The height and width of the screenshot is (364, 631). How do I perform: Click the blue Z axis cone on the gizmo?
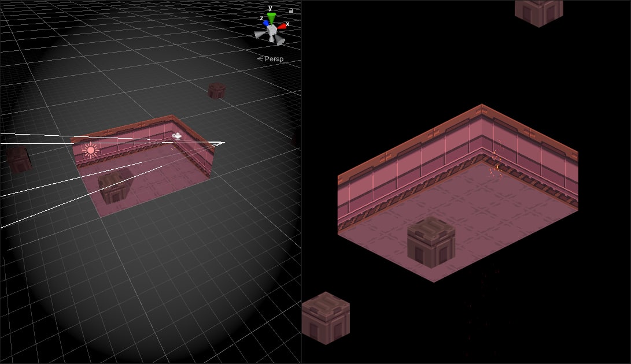[x=266, y=23]
